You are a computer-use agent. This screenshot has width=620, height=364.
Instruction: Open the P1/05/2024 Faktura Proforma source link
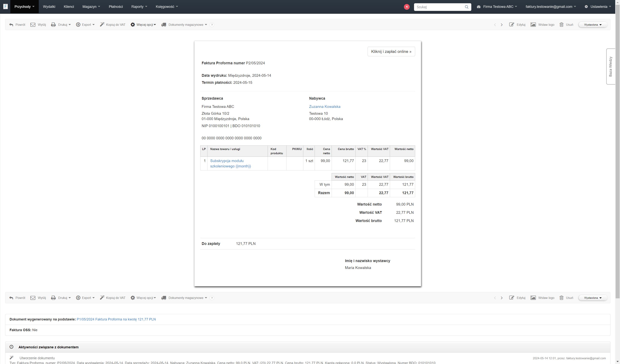coord(116,319)
